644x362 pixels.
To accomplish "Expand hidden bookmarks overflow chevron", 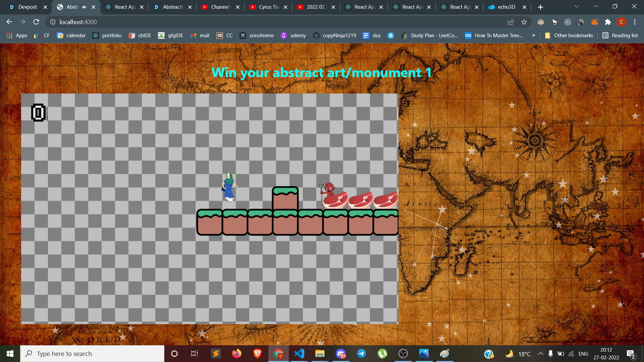I will 533,36.
